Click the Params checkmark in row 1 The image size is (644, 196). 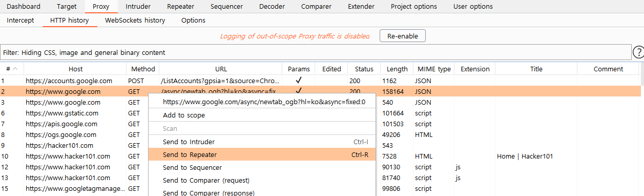click(x=299, y=81)
